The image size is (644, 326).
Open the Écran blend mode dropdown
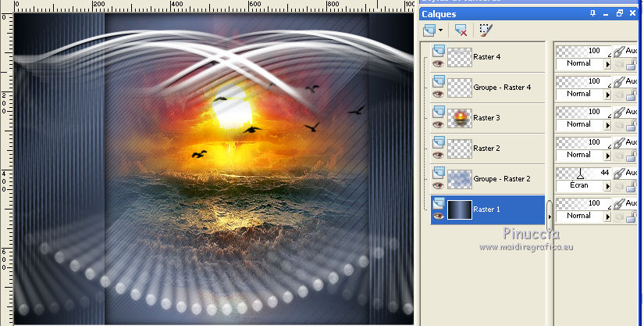(x=607, y=186)
